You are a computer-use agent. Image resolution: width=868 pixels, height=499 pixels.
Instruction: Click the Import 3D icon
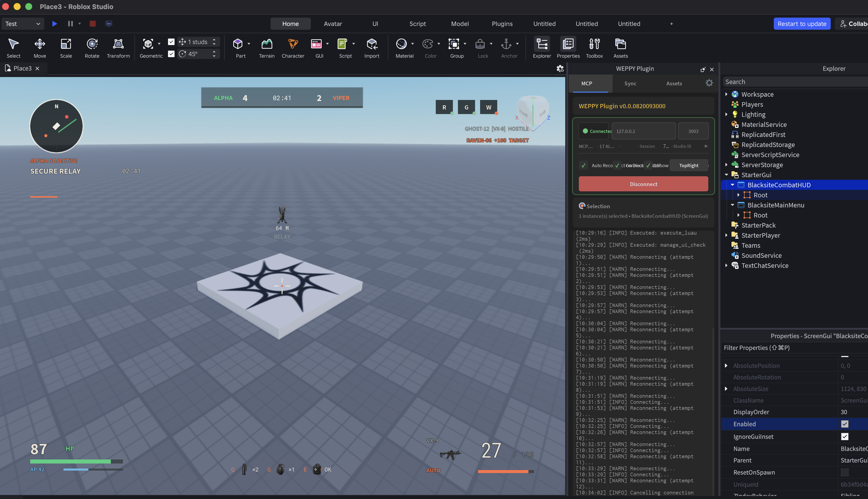(372, 44)
